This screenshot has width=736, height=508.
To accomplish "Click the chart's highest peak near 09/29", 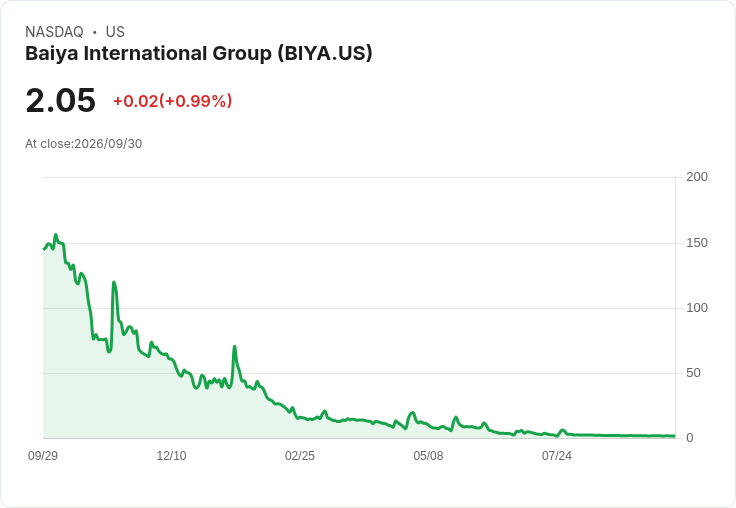I will pyautogui.click(x=56, y=234).
